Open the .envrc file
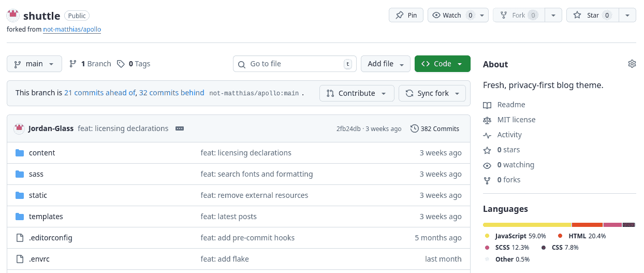The height and width of the screenshot is (273, 644). tap(39, 259)
